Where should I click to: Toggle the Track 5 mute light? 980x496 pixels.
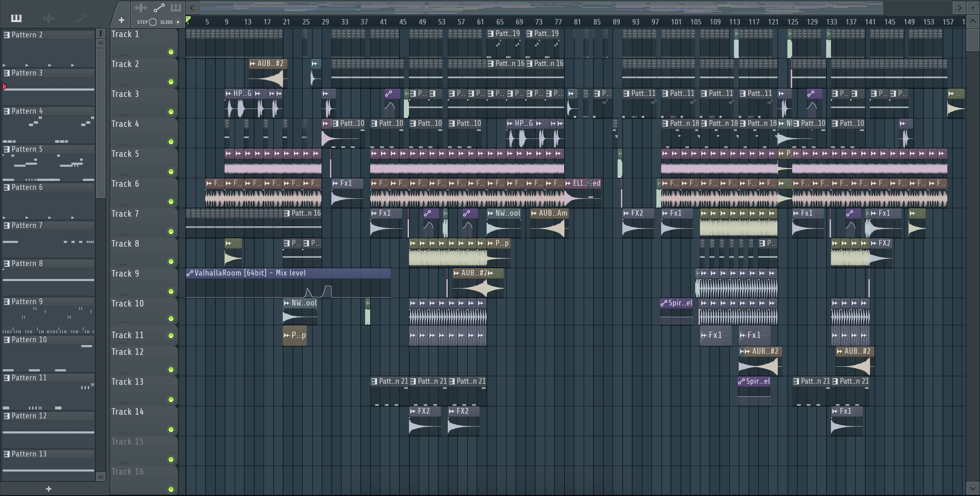tap(171, 171)
